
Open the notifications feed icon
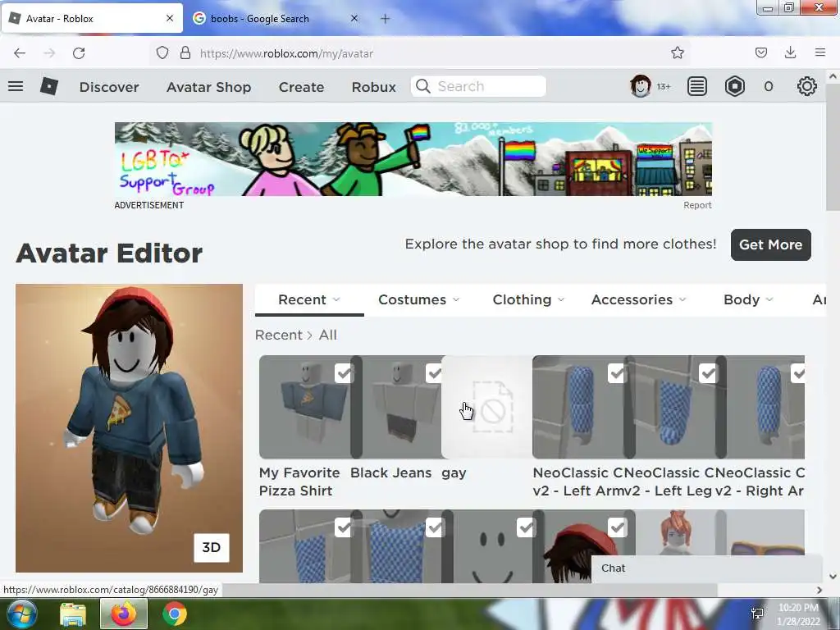697,86
